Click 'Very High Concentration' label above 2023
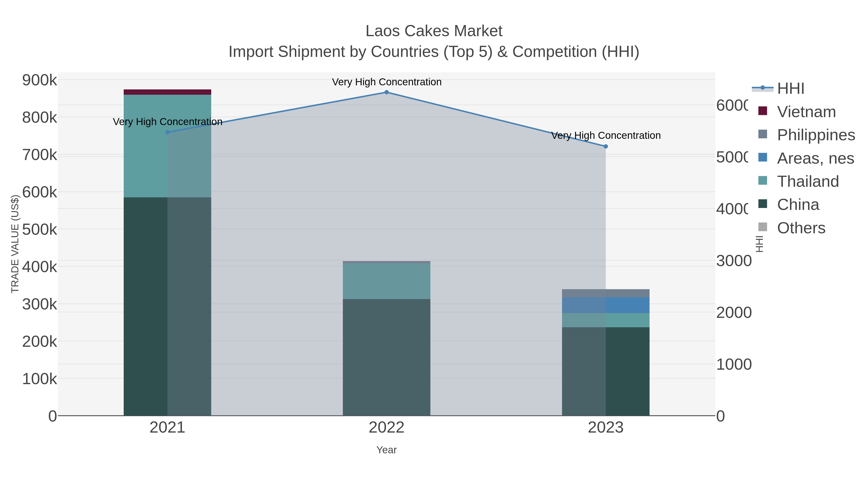This screenshot has width=868, height=488. pos(606,135)
